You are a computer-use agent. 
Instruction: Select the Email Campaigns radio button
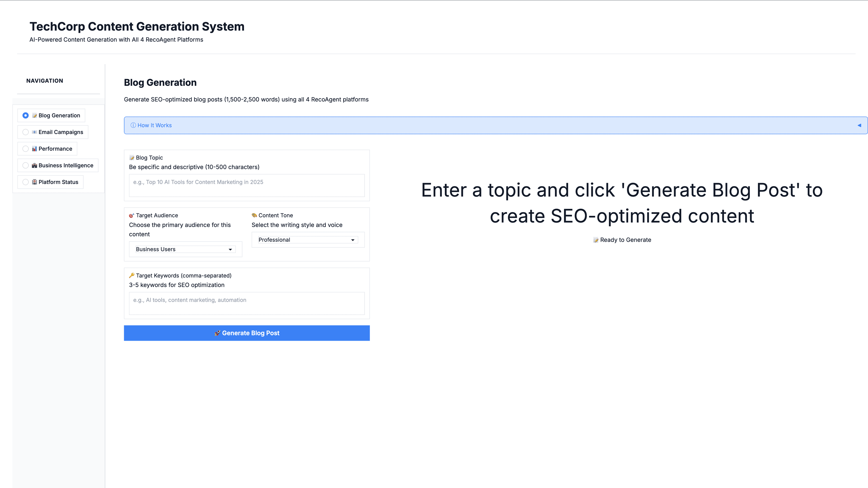click(x=26, y=132)
